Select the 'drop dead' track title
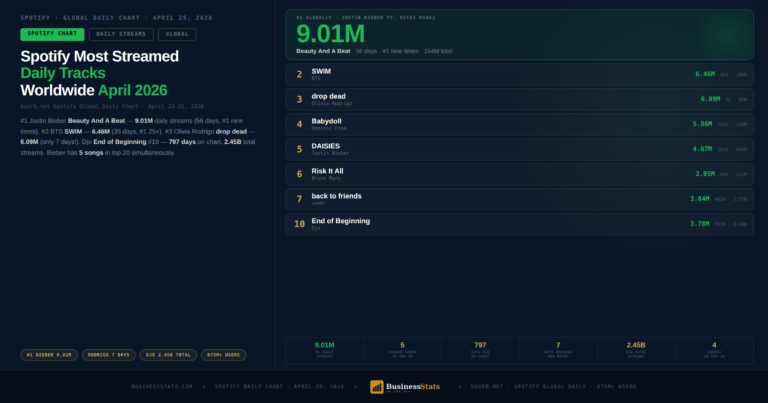Image resolution: width=768 pixels, height=403 pixels. [328, 96]
